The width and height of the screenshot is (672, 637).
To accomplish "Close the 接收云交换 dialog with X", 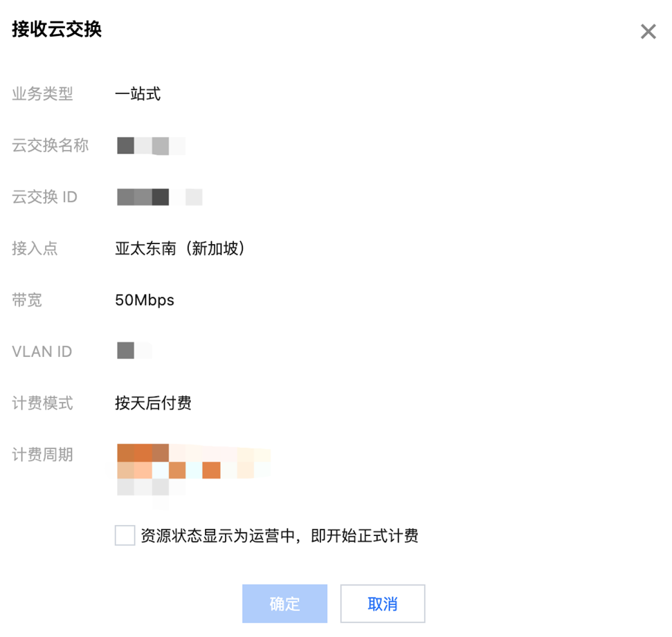I will coord(648,32).
